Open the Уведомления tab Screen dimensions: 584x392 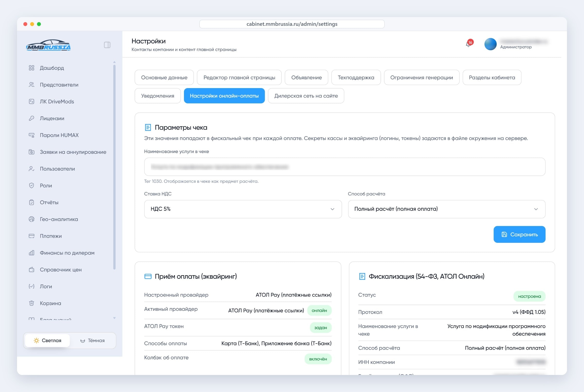[x=157, y=96]
